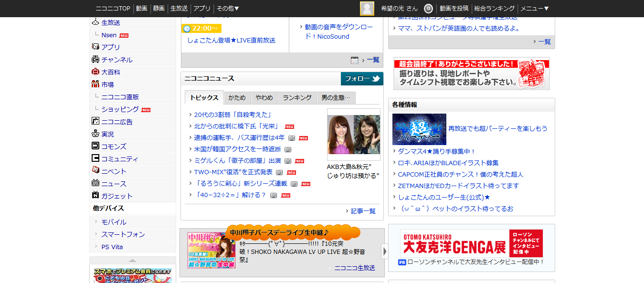
Task: Click the コモンズ sidebar icon
Action: tap(95, 146)
